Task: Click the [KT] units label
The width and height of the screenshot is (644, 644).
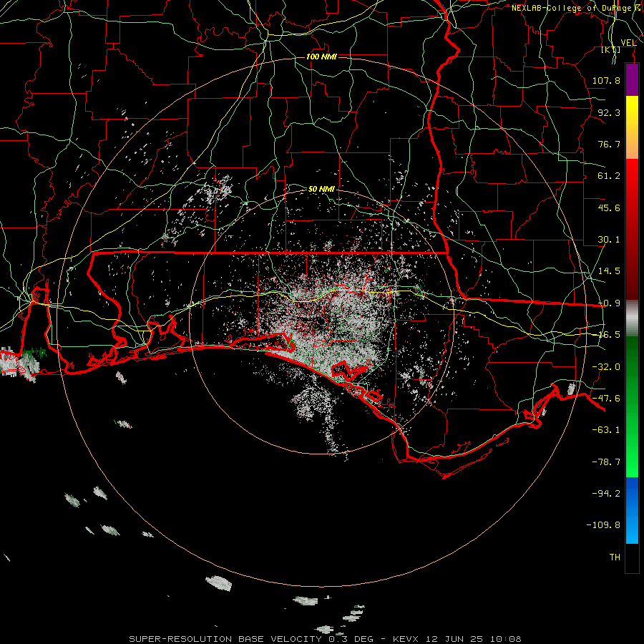Action: tap(610, 49)
